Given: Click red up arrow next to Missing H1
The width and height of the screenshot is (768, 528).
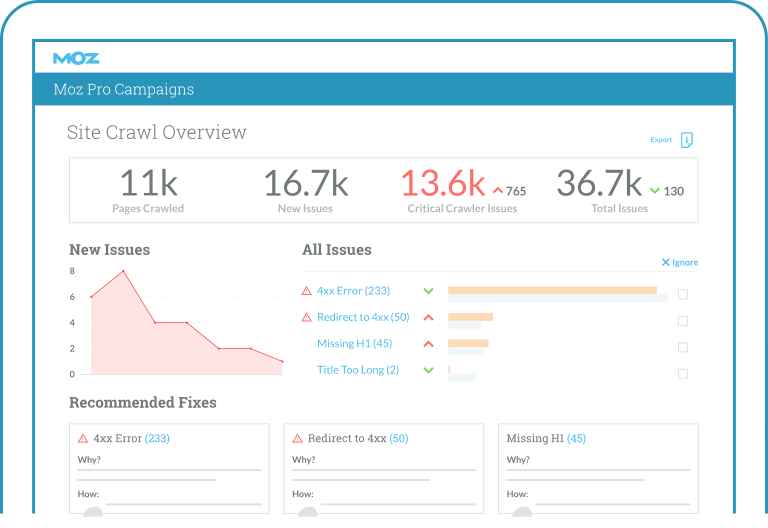Looking at the screenshot, I should pyautogui.click(x=428, y=344).
